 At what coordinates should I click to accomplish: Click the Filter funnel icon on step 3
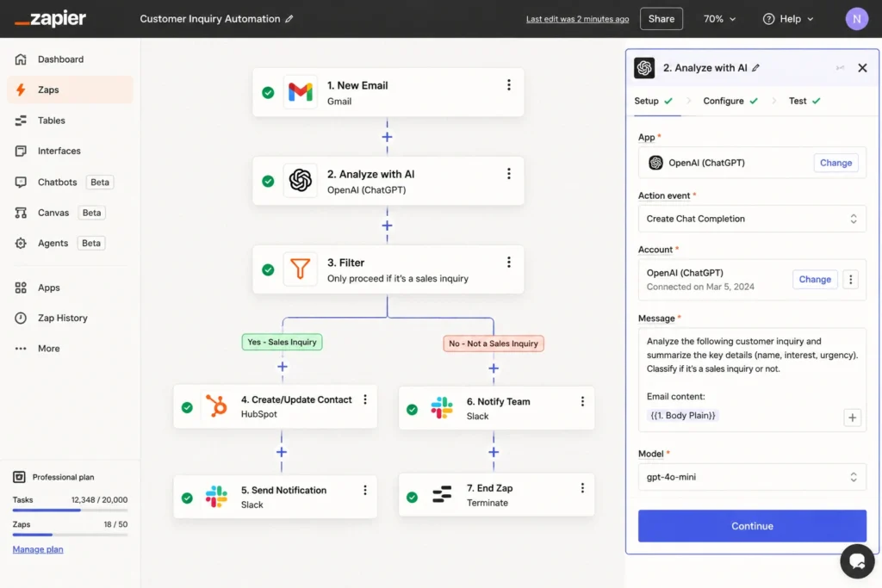[x=301, y=269]
